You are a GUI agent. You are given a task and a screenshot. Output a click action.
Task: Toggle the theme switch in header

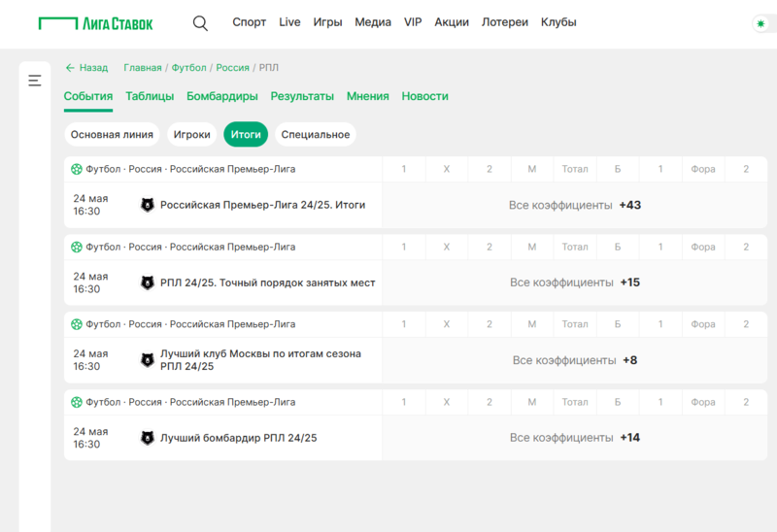[x=760, y=23]
